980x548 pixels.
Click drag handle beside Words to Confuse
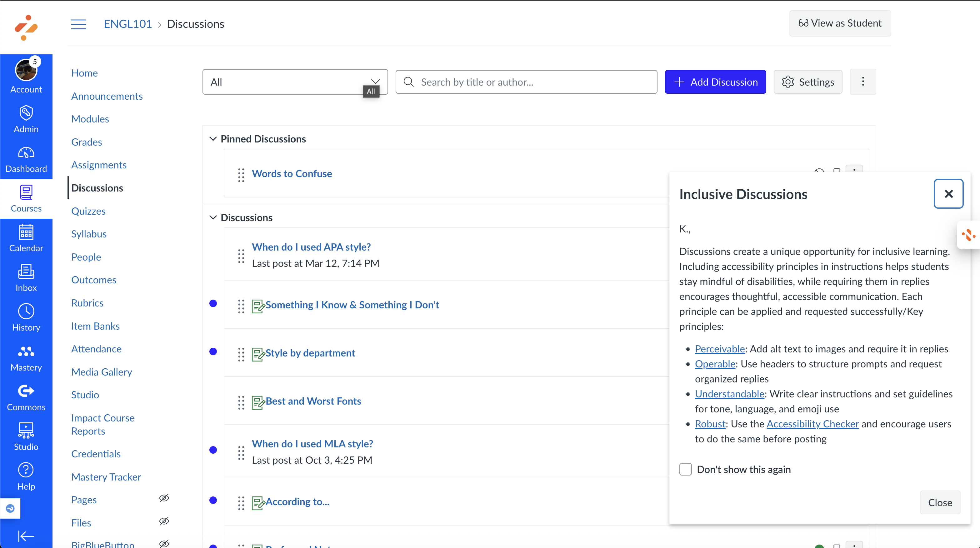tap(241, 175)
